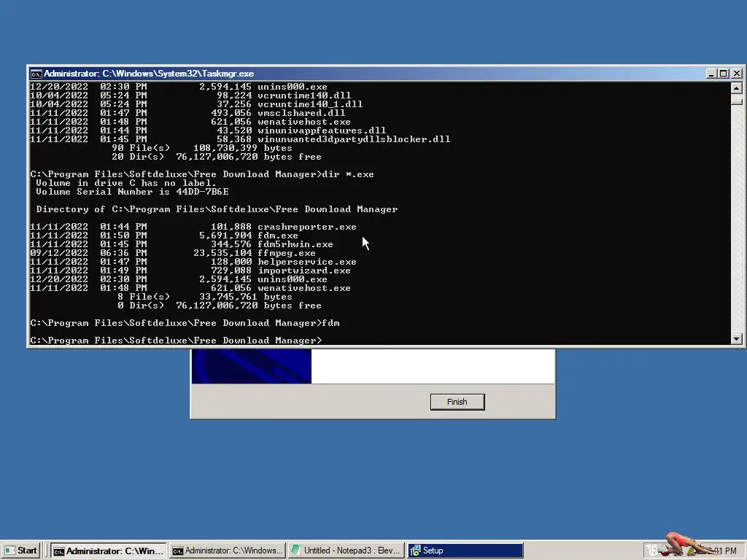Click the '8 File(s) 33,745,761 bytes' line
This screenshot has width=747, height=560.
pos(205,297)
